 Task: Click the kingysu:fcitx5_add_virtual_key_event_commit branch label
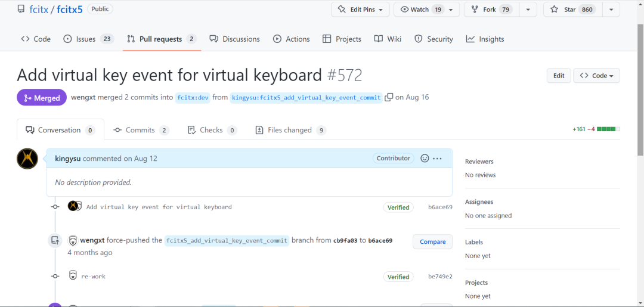click(306, 98)
